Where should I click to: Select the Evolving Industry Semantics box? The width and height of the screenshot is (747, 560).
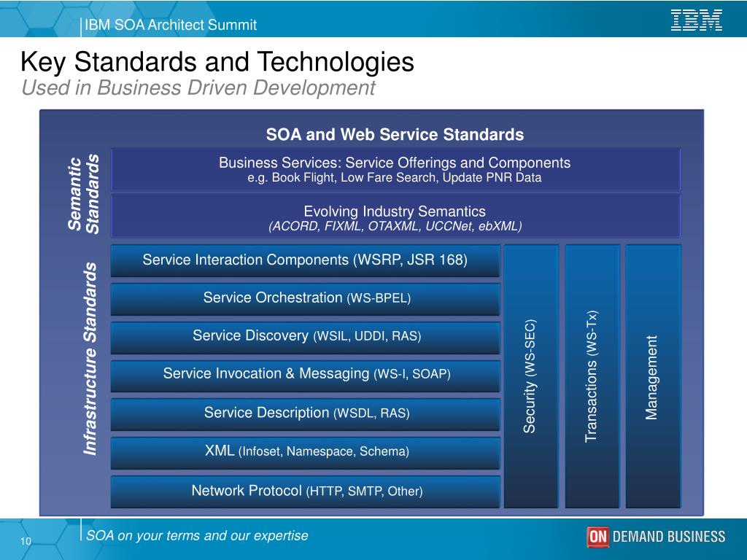tap(395, 216)
